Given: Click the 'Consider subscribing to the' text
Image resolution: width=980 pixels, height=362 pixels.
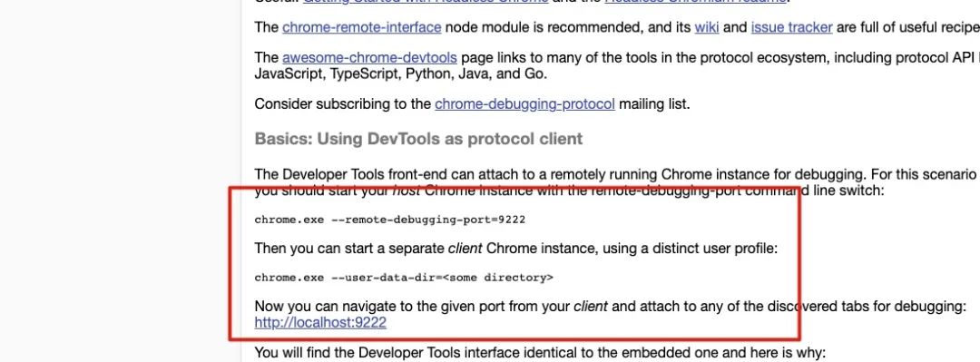Looking at the screenshot, I should click(343, 103).
